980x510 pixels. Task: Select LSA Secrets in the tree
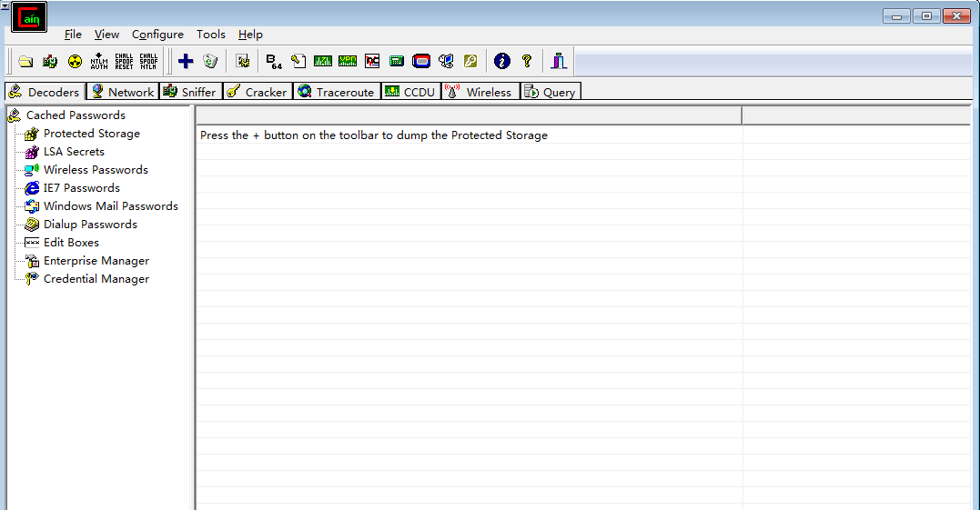[74, 151]
